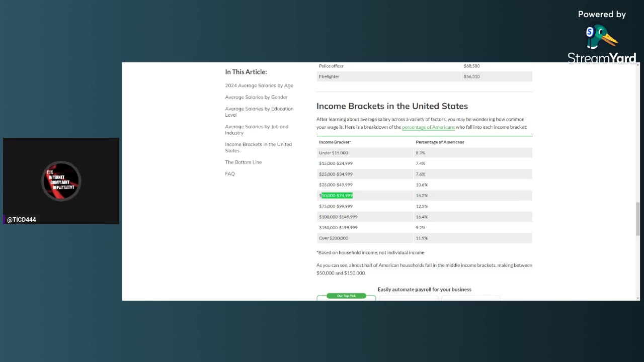The height and width of the screenshot is (362, 644).
Task: Jump to The Bottom Line section
Action: tap(243, 162)
